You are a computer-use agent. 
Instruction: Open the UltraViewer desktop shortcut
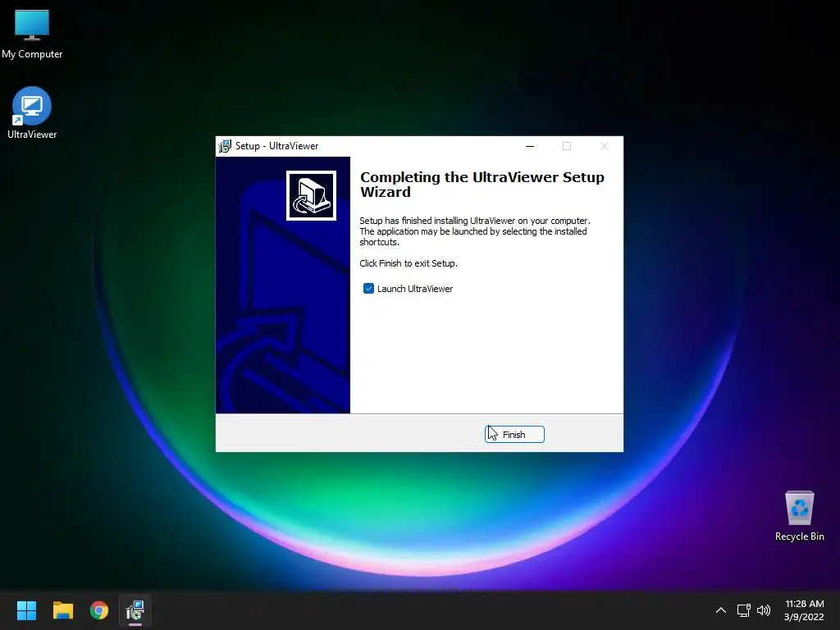coord(32,113)
